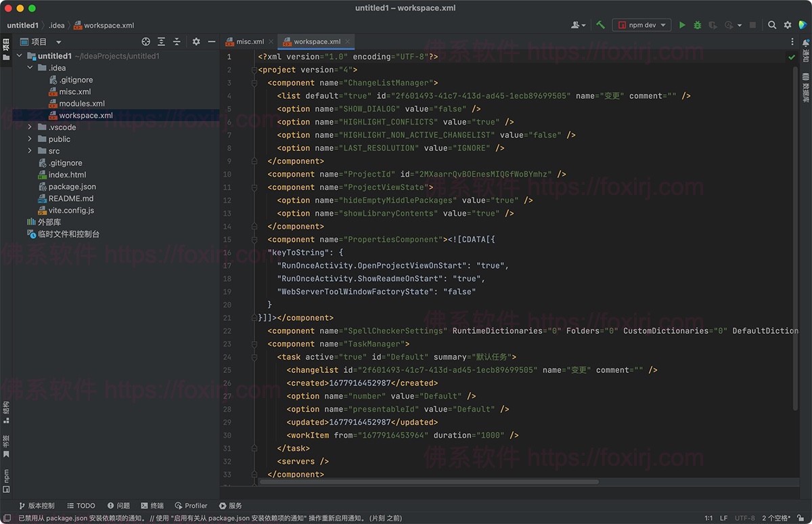Collapse the .idea folder in project tree
Image resolution: width=812 pixels, height=524 pixels.
click(29, 67)
